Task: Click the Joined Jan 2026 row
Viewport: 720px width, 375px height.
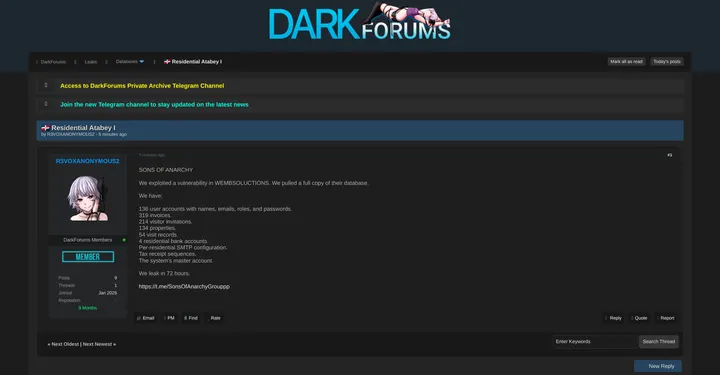Action: click(88, 293)
